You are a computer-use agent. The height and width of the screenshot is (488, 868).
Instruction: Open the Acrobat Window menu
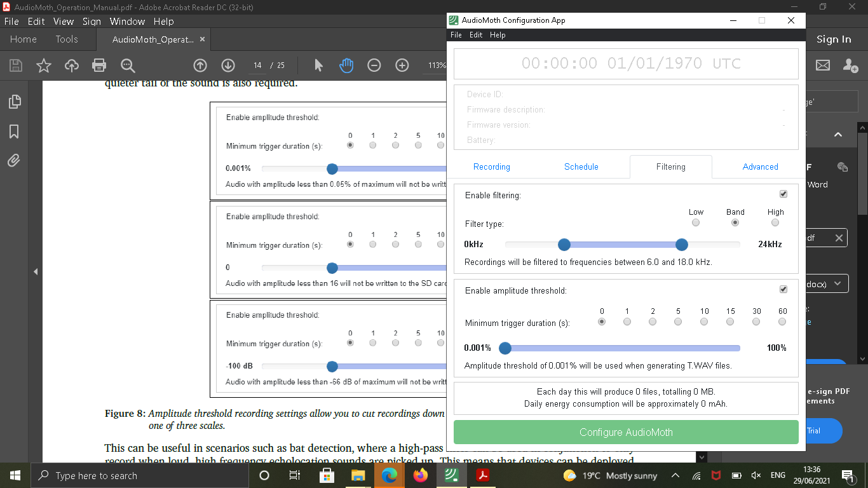click(x=127, y=21)
